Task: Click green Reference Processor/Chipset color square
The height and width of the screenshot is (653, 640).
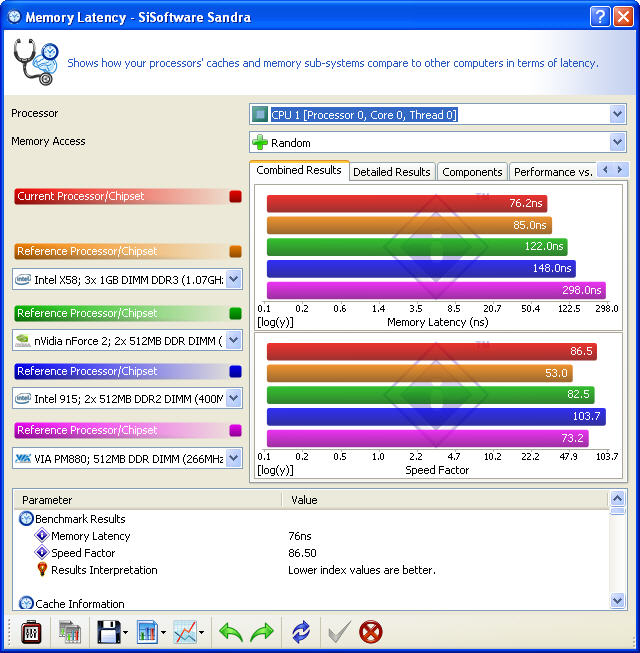Action: (235, 313)
